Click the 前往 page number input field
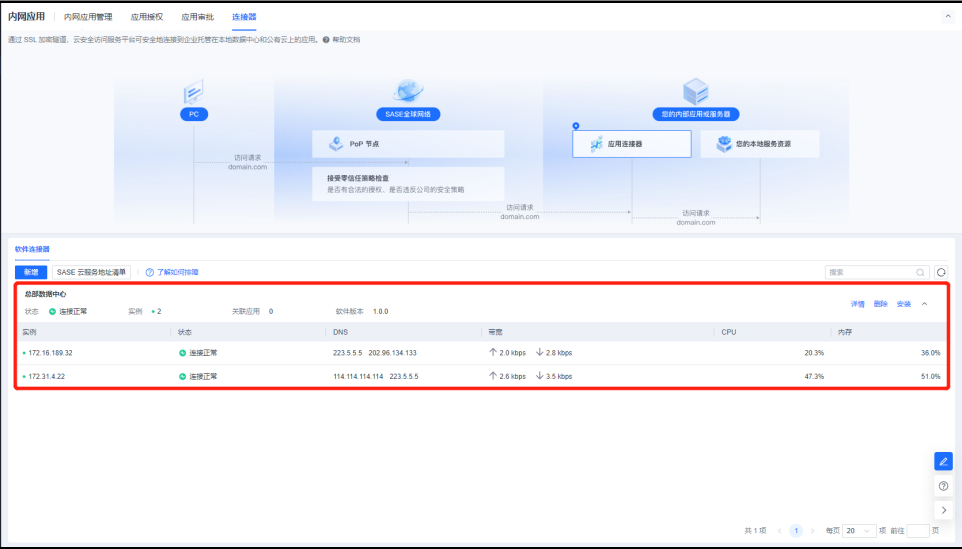 click(x=917, y=531)
